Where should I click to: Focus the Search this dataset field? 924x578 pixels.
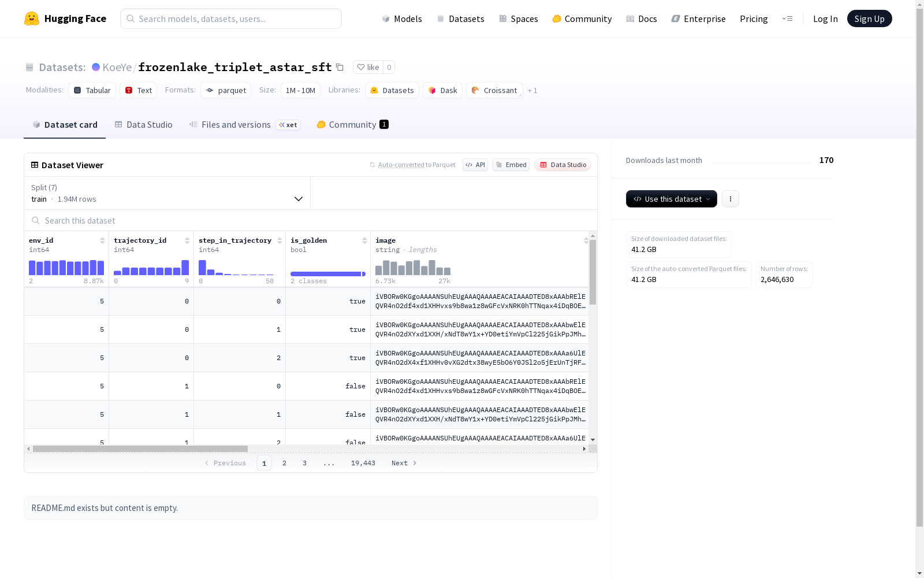pyautogui.click(x=311, y=221)
